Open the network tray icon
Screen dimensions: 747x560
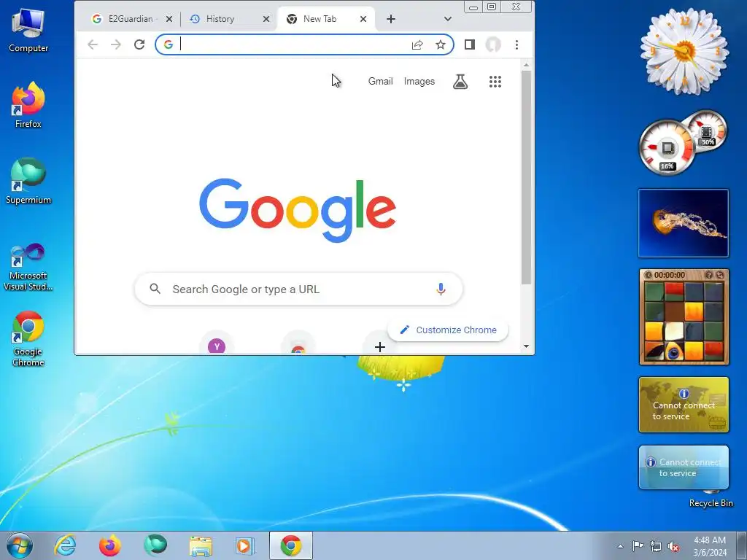tap(656, 546)
